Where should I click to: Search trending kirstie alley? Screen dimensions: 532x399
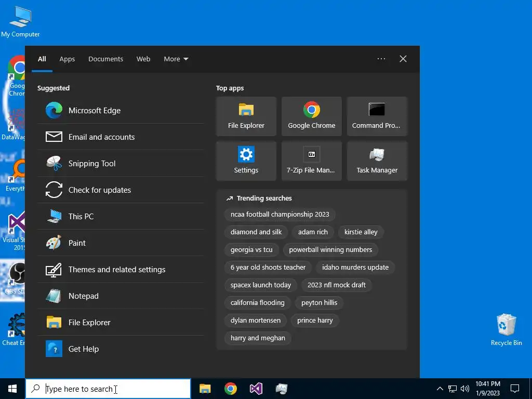coord(361,232)
